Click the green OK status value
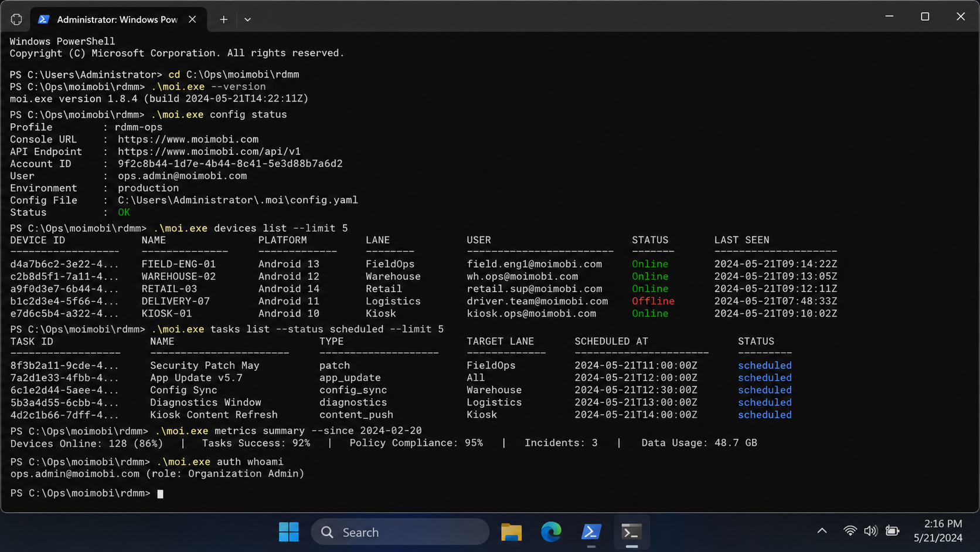 coord(124,213)
